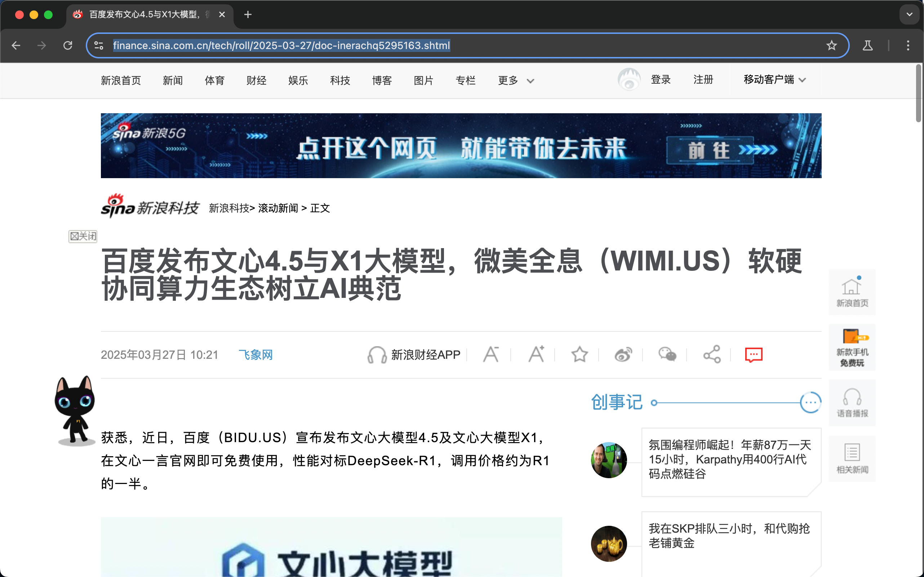The image size is (924, 577).
Task: Open article 我在SKP排队三小时
Action: pos(729,536)
